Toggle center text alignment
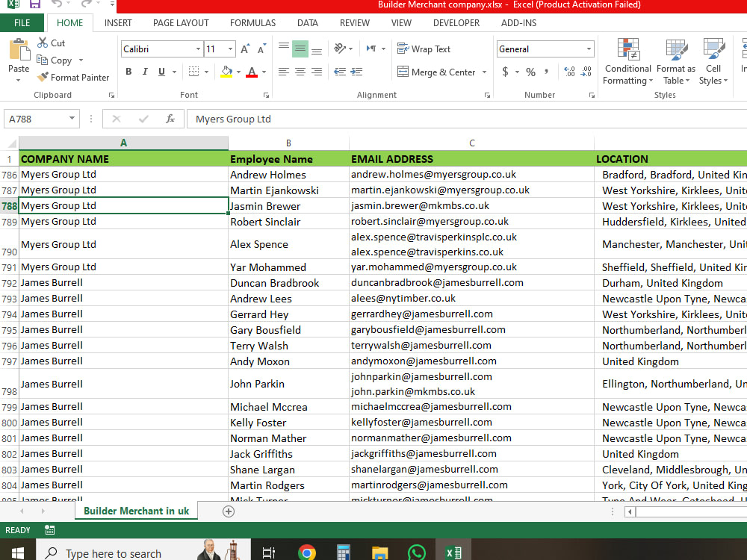Viewport: 747px width, 560px height. (x=300, y=72)
